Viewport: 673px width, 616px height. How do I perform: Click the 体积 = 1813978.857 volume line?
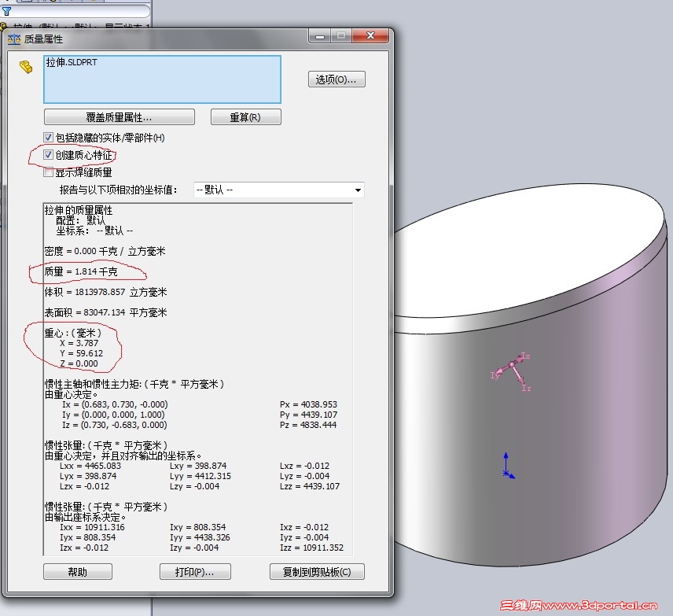point(105,292)
